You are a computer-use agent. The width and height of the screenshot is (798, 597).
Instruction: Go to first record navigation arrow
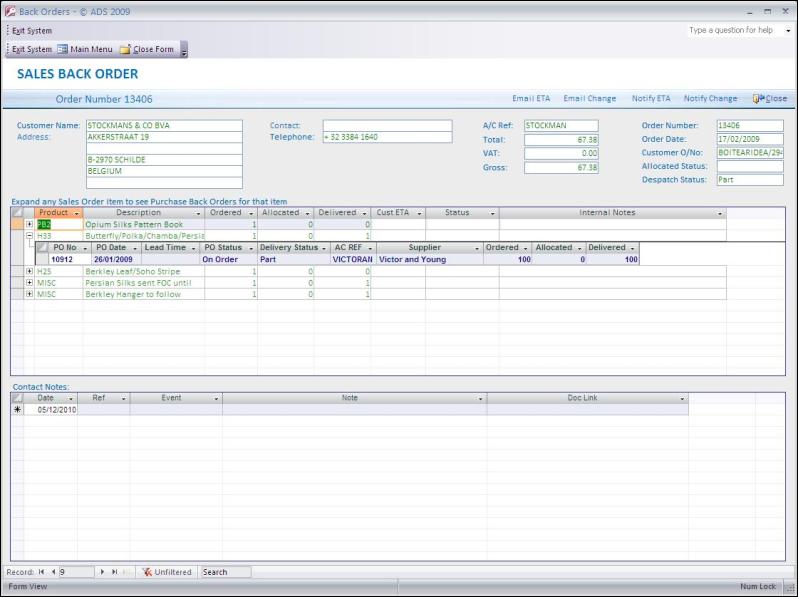coord(41,572)
